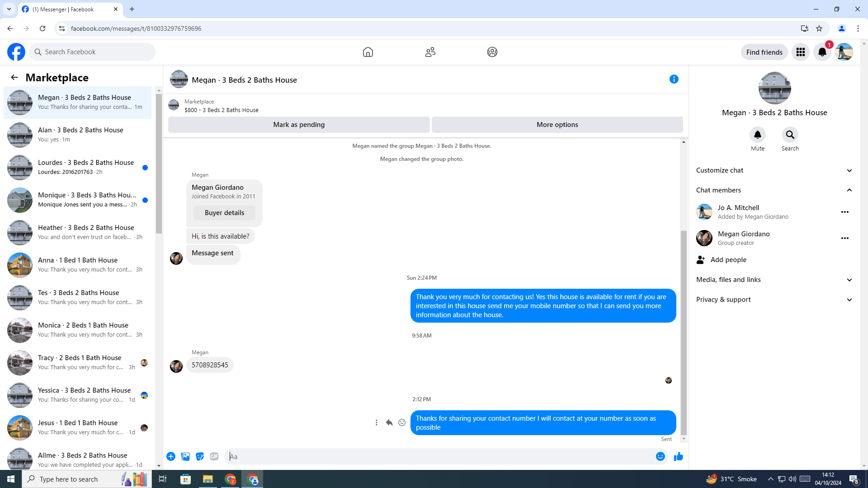
Task: Expand the Customize chat section
Action: tap(774, 170)
